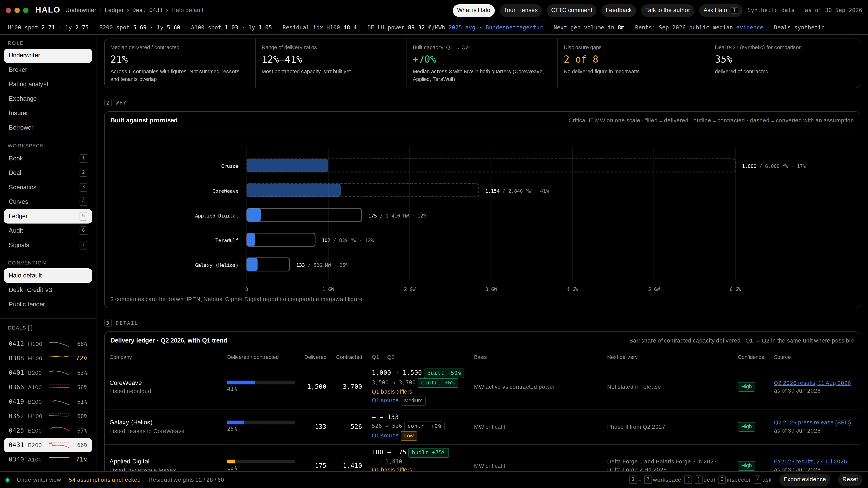The height and width of the screenshot is (488, 868).
Task: Switch role to Rating analyst
Action: [x=48, y=84]
